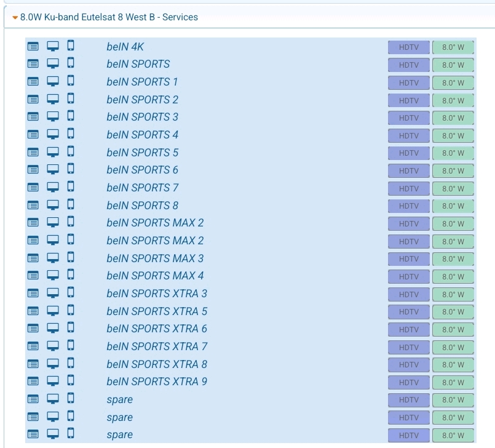Click the mobile icon for beIN SPORTS 6
Screen dimensions: 495x448
pos(71,169)
